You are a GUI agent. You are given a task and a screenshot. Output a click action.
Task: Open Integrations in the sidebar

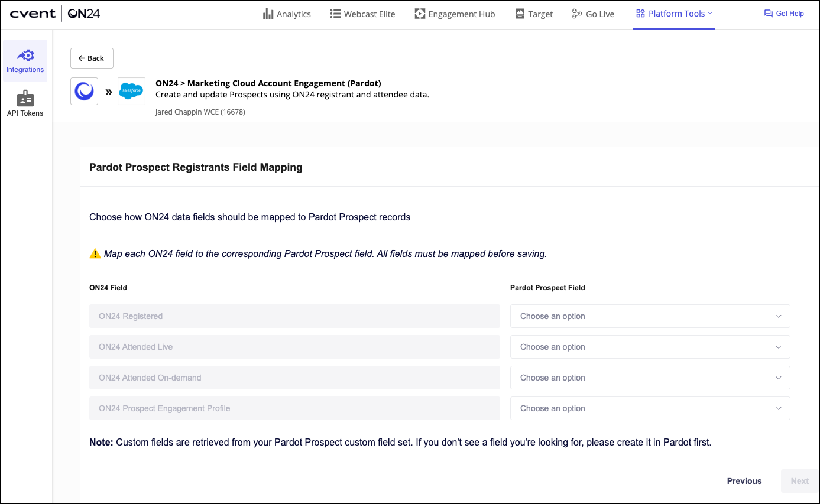pyautogui.click(x=25, y=61)
